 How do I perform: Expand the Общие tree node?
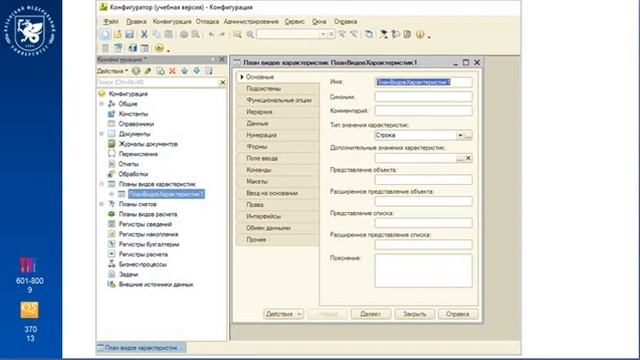click(102, 104)
